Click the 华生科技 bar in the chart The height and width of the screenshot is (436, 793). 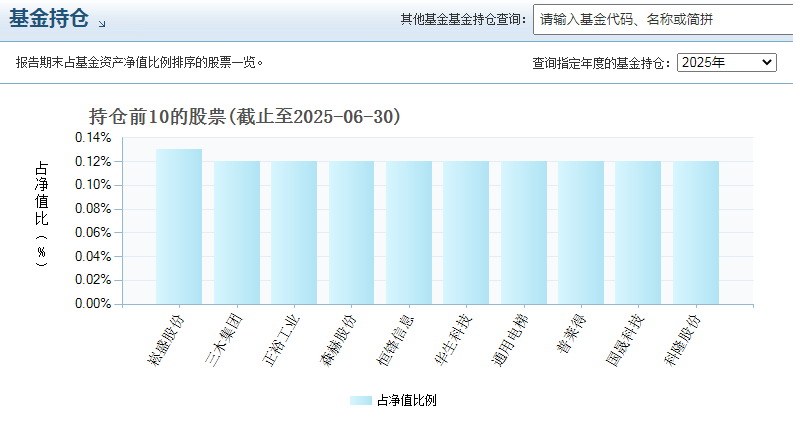(x=466, y=233)
